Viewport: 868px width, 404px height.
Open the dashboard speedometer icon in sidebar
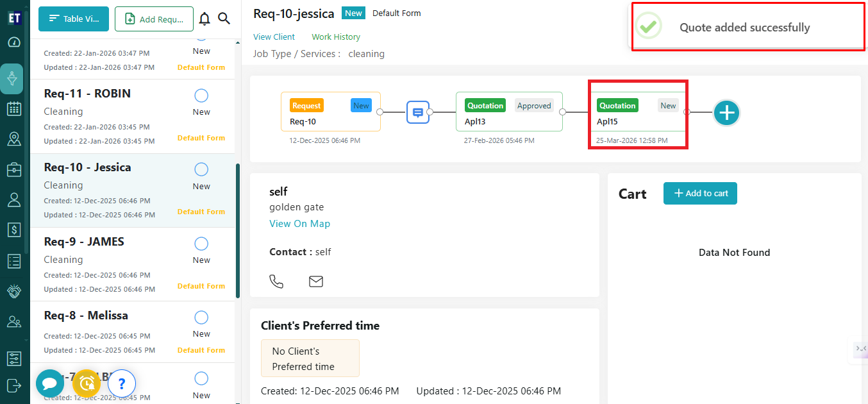(14, 42)
